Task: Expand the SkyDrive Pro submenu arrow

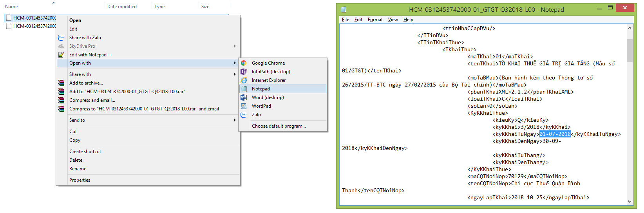Action: click(x=235, y=46)
